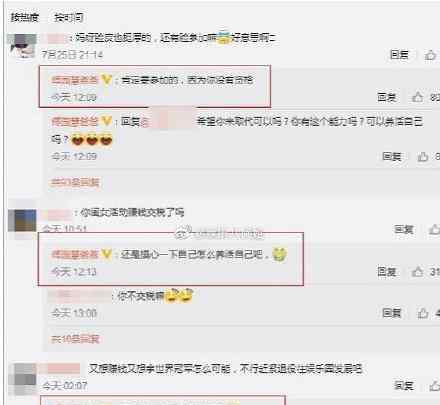Like the verified reply posted 今天 12:13
The image size is (440, 405).
pyautogui.click(x=417, y=272)
